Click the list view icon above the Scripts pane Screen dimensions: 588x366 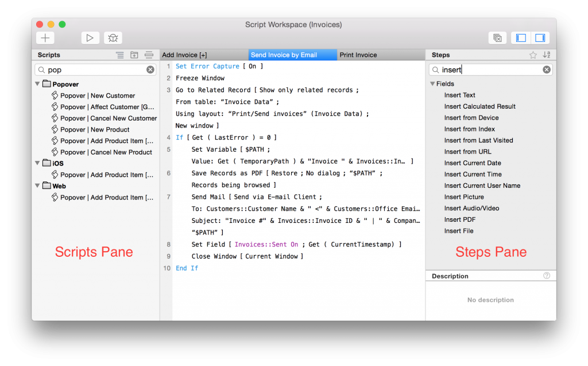tap(119, 55)
